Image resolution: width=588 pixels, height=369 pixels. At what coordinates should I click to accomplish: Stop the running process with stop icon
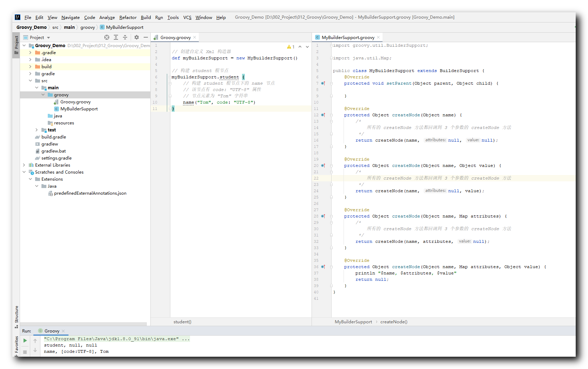[25, 352]
